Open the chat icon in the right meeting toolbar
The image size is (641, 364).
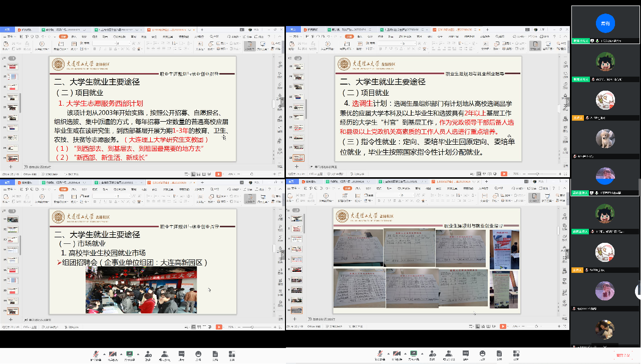tap(466, 353)
